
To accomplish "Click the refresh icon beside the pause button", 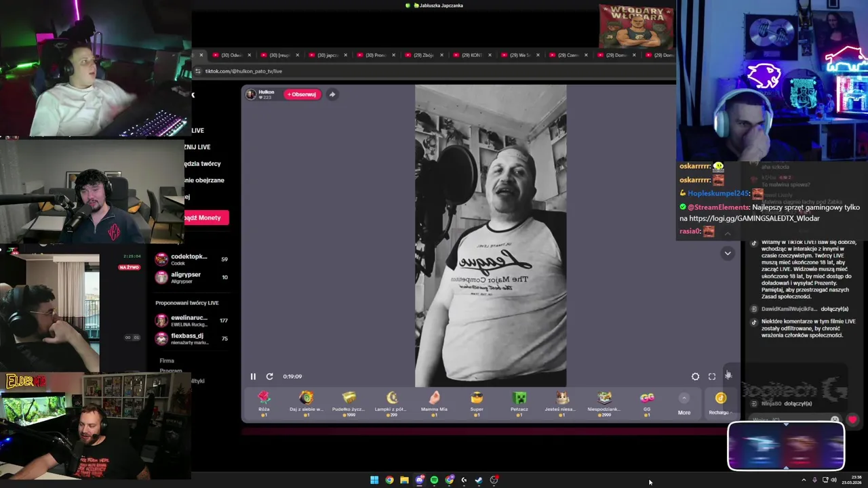I will coord(269,376).
